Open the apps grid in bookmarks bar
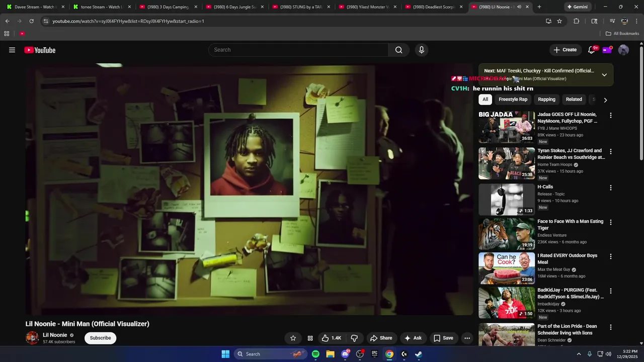 [7, 34]
